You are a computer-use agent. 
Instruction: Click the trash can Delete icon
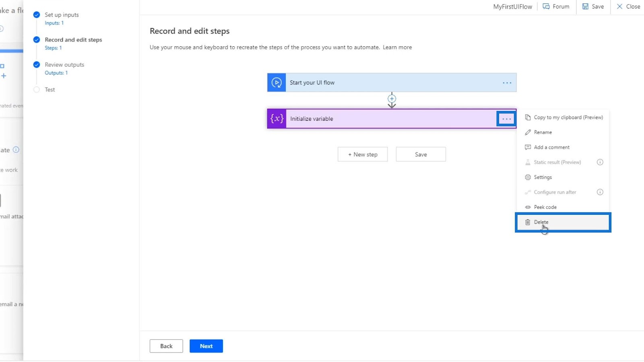coord(528,222)
